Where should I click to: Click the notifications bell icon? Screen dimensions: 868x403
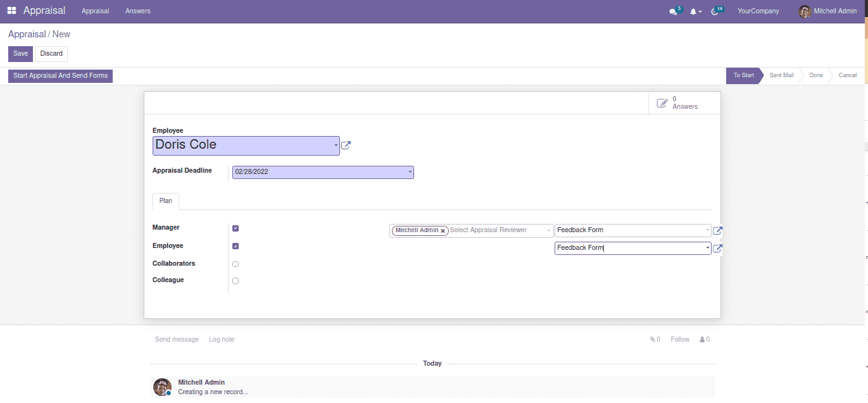point(694,11)
